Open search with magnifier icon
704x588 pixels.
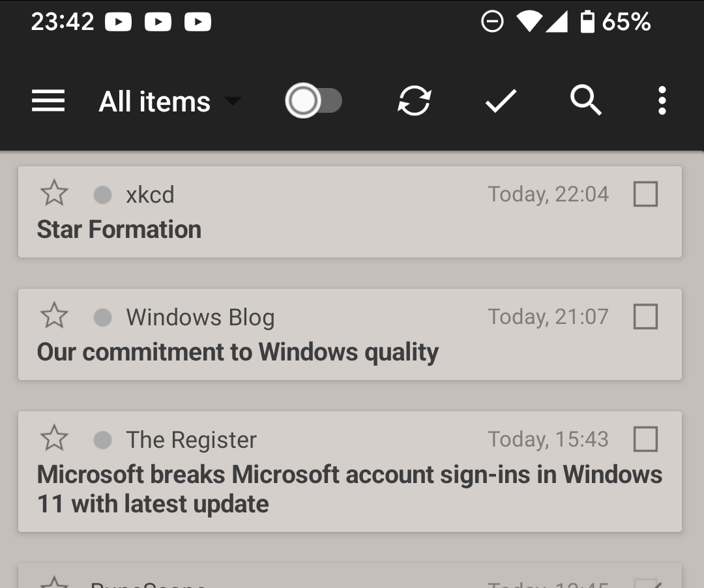click(x=585, y=101)
